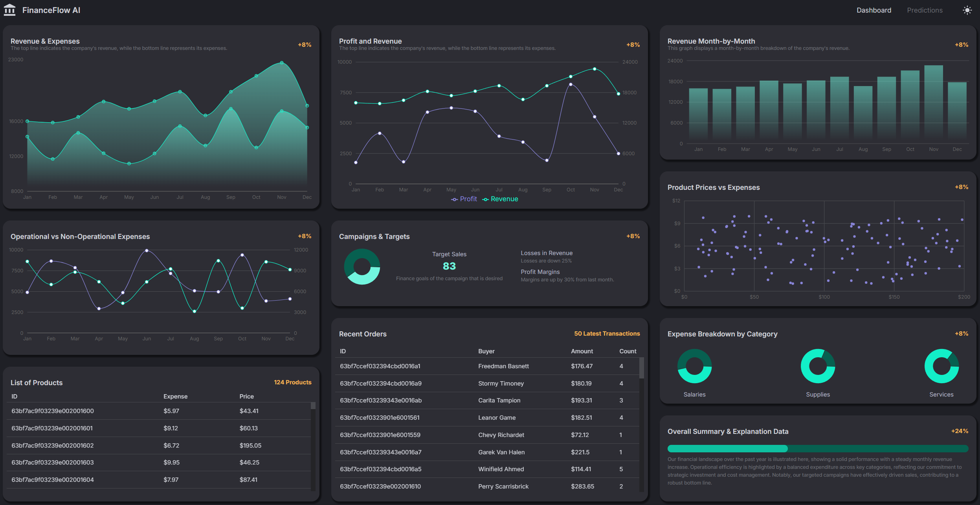Click the +8% badge on Campaigns & Targets

[633, 236]
